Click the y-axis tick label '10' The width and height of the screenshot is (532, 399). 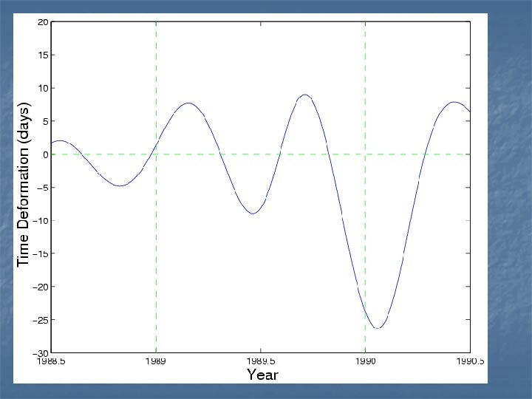click(43, 88)
